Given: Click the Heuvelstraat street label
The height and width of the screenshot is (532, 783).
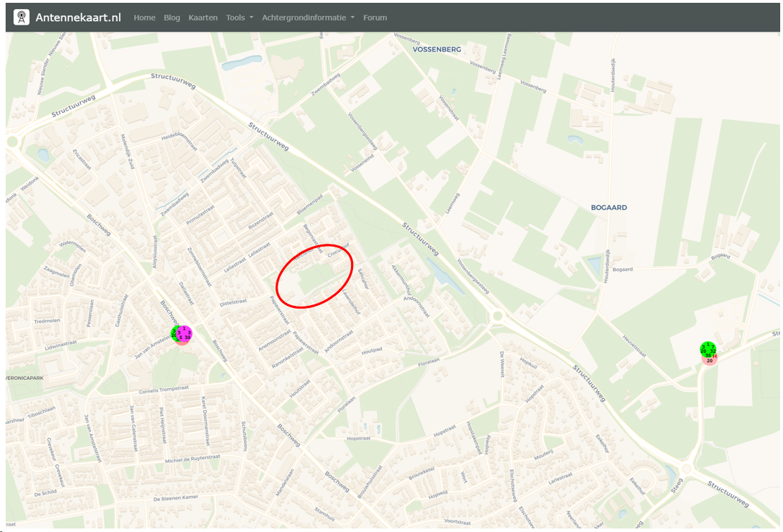Looking at the screenshot, I should 634,346.
